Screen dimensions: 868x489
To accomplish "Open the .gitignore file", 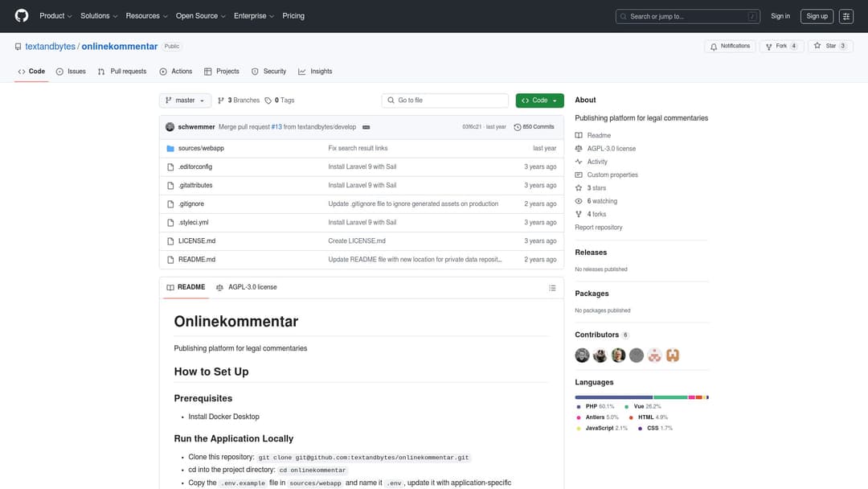I will [191, 203].
